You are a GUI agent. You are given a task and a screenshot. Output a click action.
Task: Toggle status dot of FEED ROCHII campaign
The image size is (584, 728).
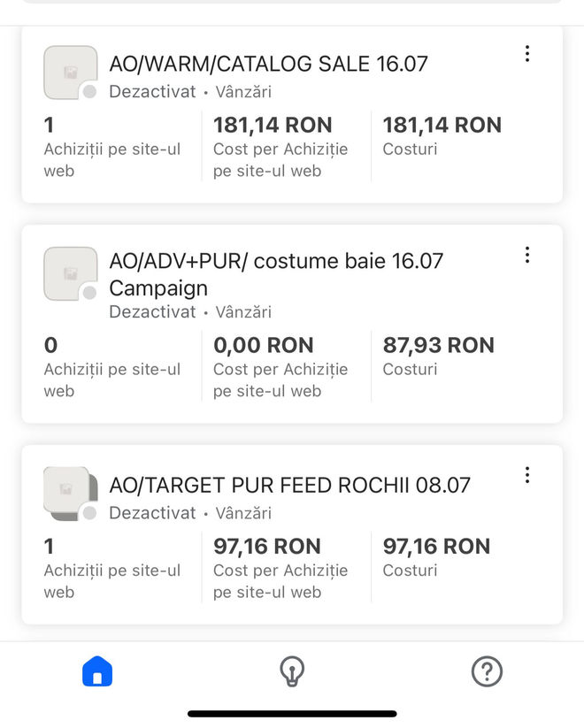pyautogui.click(x=89, y=513)
